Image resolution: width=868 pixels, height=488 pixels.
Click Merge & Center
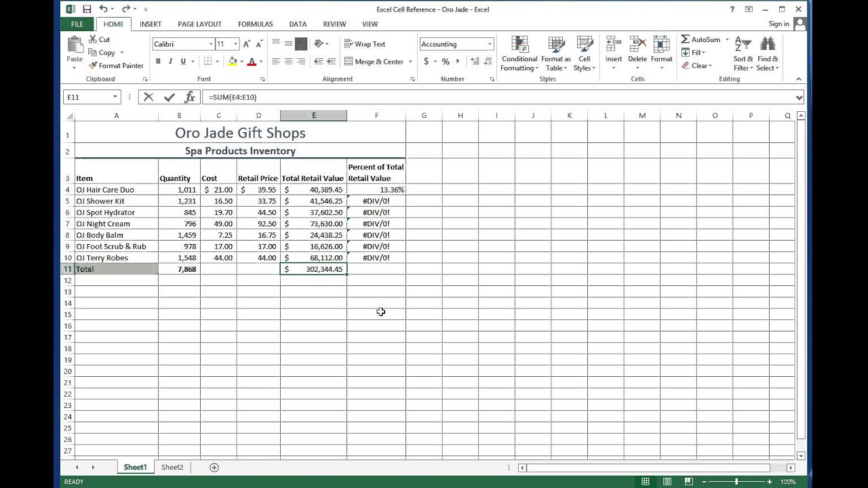(374, 62)
